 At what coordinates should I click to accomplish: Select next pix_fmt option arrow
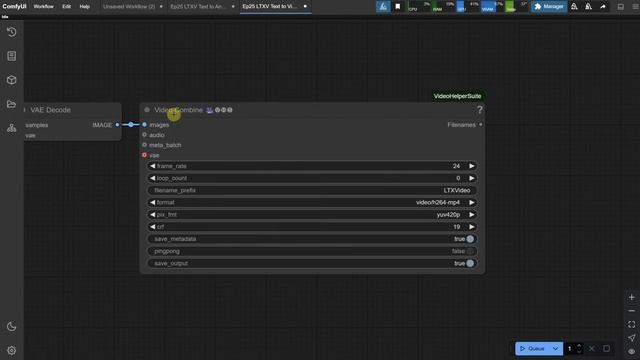point(472,215)
